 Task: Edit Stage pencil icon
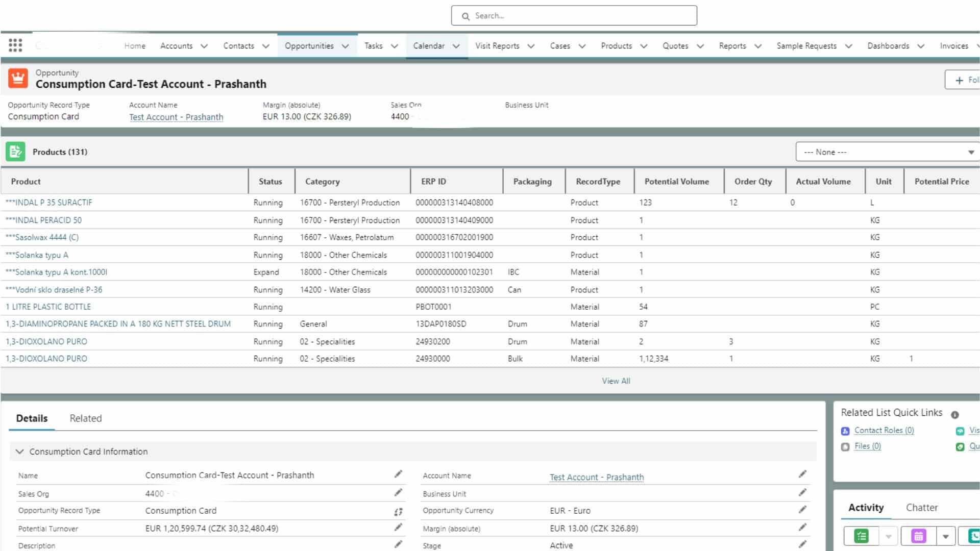(x=802, y=544)
